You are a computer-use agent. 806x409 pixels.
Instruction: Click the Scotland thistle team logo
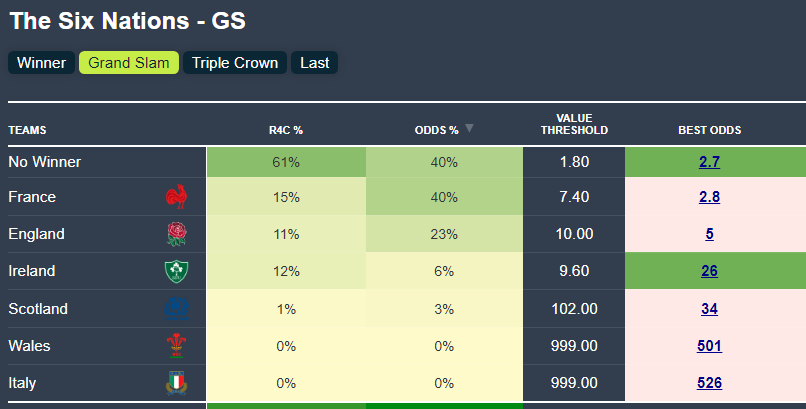coord(176,309)
